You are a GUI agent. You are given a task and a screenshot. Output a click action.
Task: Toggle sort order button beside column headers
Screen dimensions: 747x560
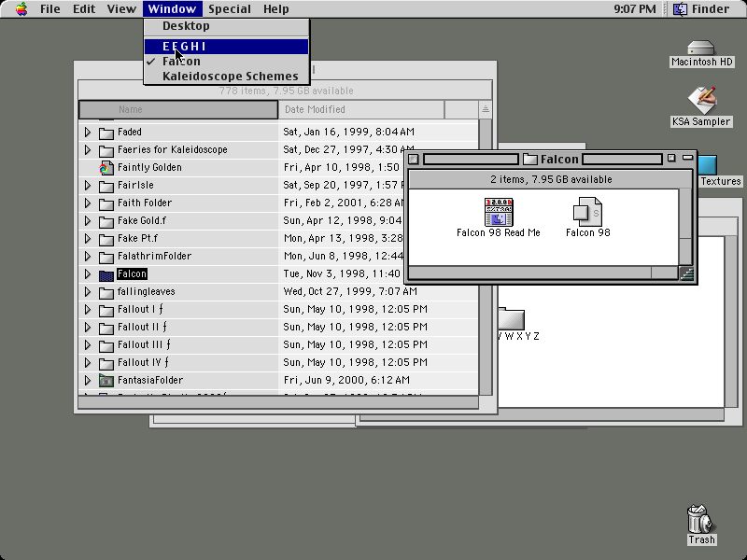tap(485, 109)
